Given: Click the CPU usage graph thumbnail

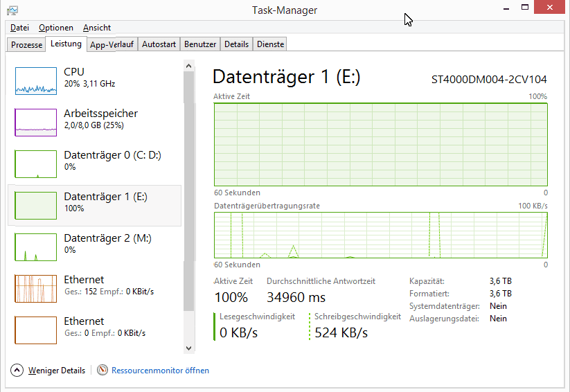Looking at the screenshot, I should 36,81.
